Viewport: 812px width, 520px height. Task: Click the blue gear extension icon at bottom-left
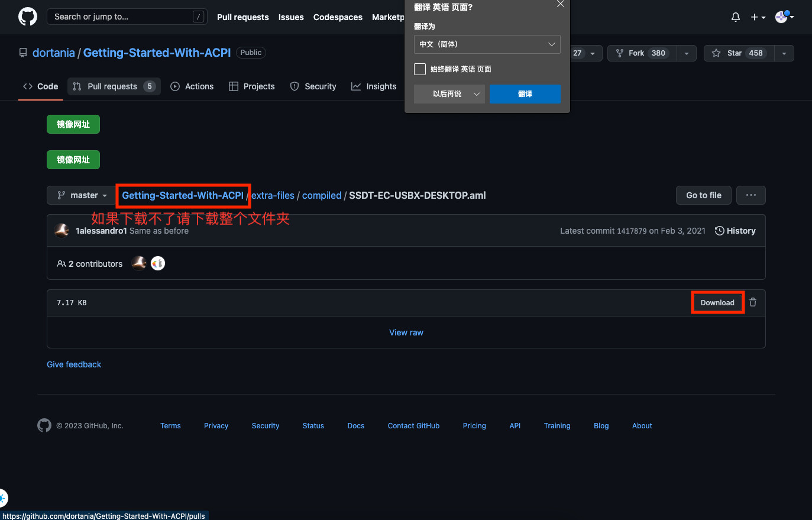pyautogui.click(x=3, y=498)
